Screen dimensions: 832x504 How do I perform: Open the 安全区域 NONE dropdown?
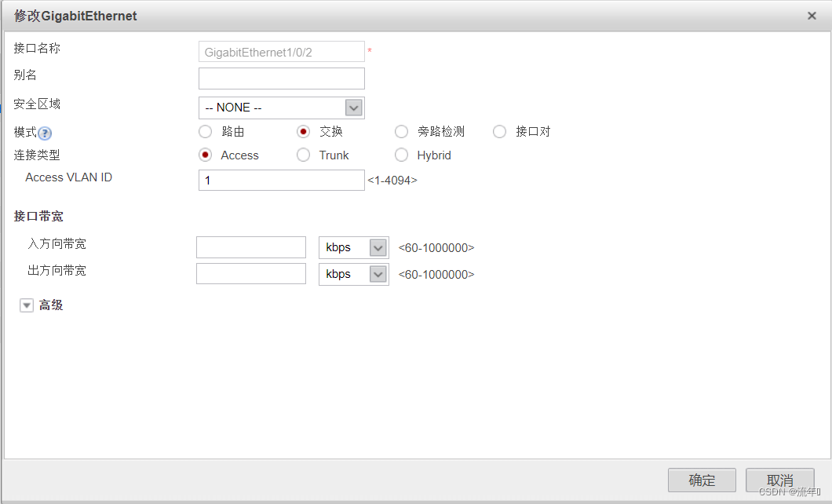click(282, 108)
